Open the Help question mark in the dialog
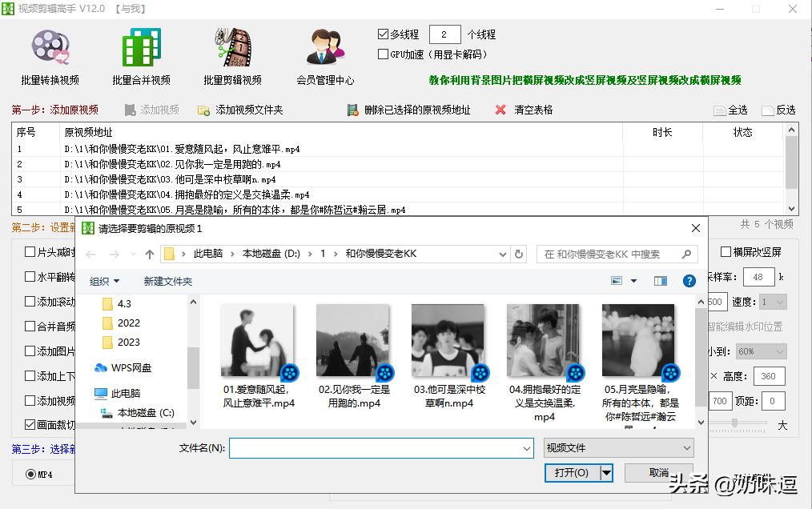Image resolution: width=812 pixels, height=509 pixels. [x=689, y=280]
